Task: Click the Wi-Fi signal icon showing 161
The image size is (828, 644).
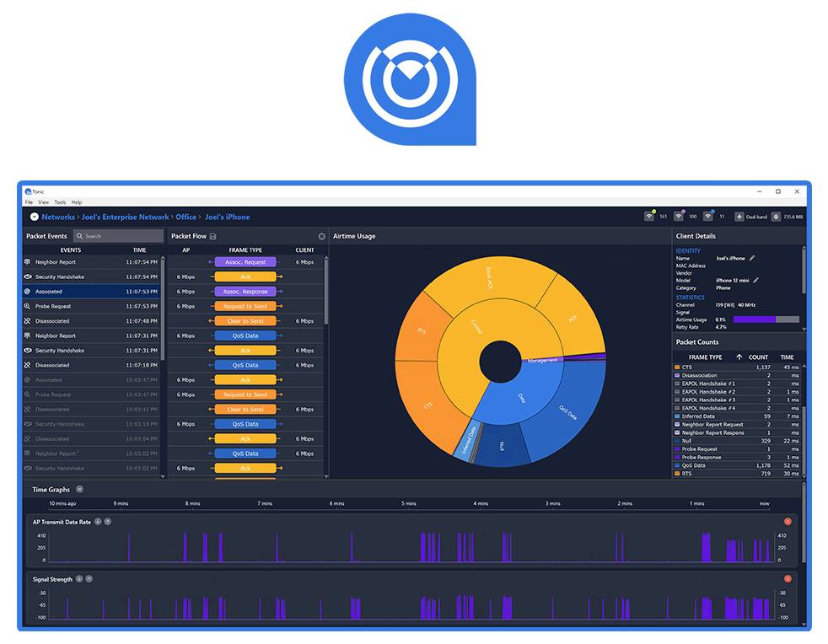Action: pyautogui.click(x=649, y=217)
